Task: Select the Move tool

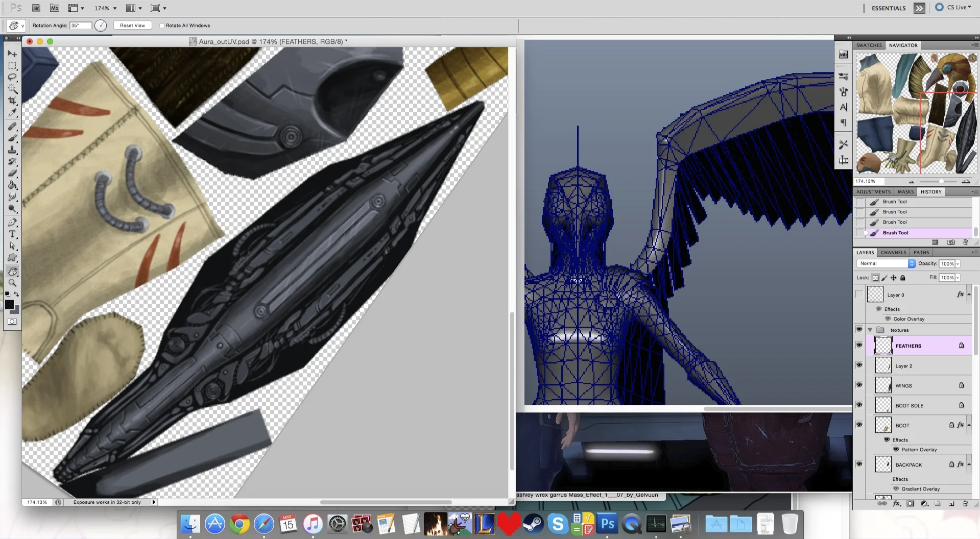Action: 12,53
